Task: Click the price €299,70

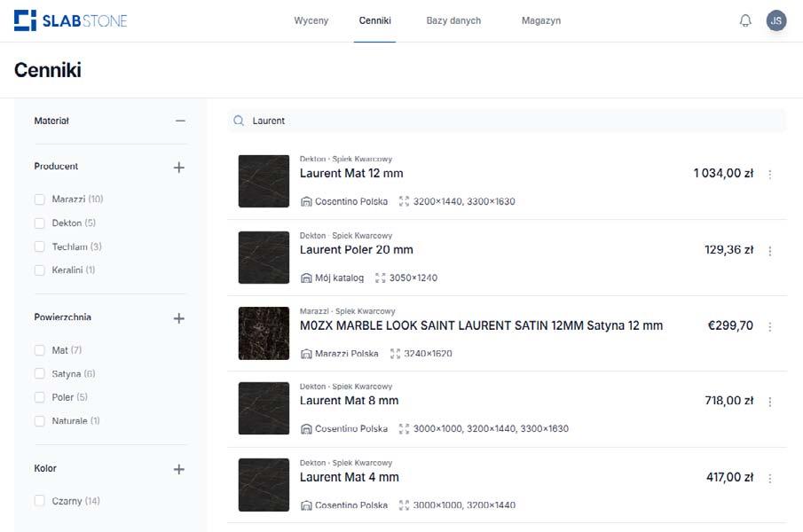Action: [730, 325]
